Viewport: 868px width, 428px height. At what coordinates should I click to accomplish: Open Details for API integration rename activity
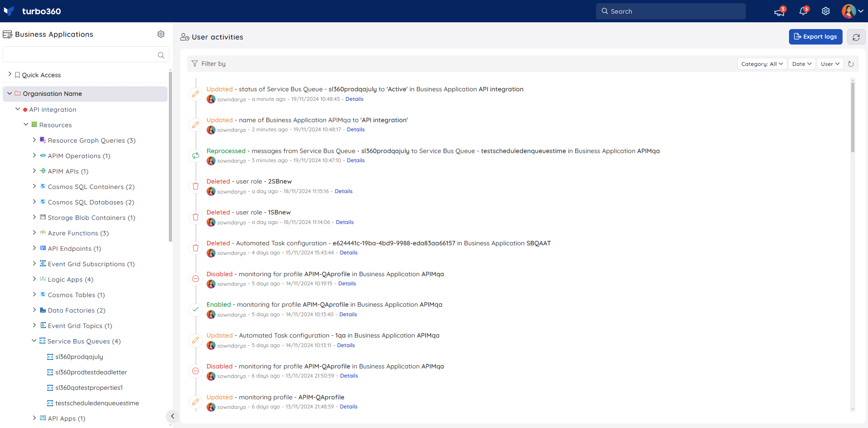click(x=356, y=129)
